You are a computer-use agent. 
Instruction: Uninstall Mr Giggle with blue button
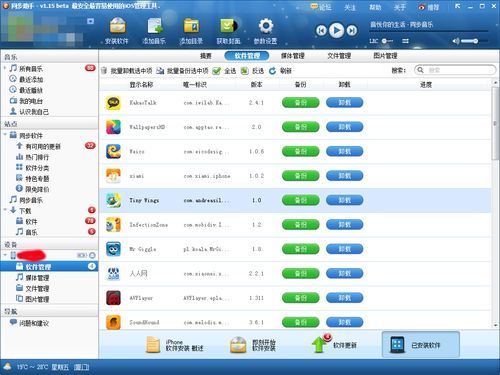click(x=344, y=249)
